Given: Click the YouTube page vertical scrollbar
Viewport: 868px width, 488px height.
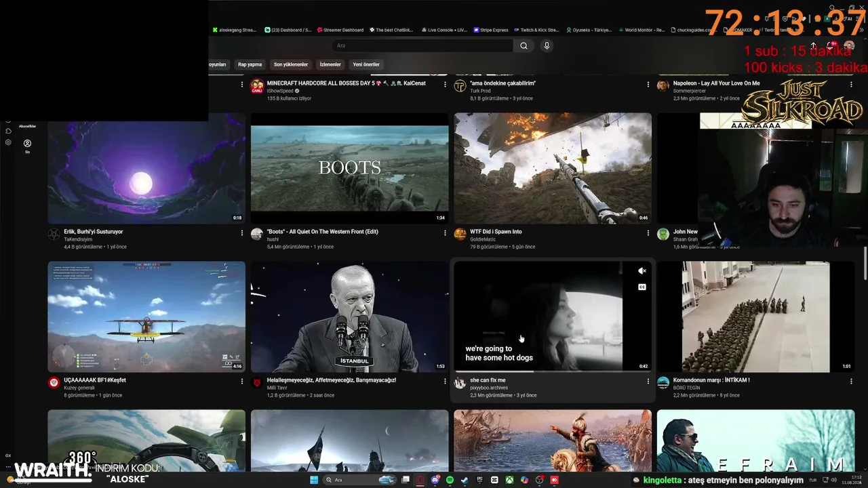Looking at the screenshot, I should pos(865,263).
